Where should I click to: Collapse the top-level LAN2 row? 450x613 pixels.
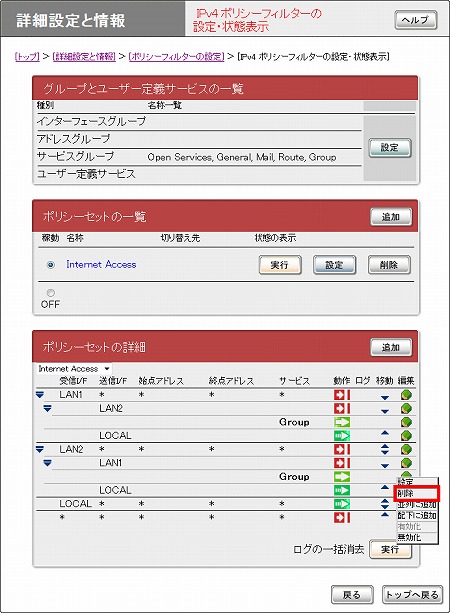click(39, 449)
